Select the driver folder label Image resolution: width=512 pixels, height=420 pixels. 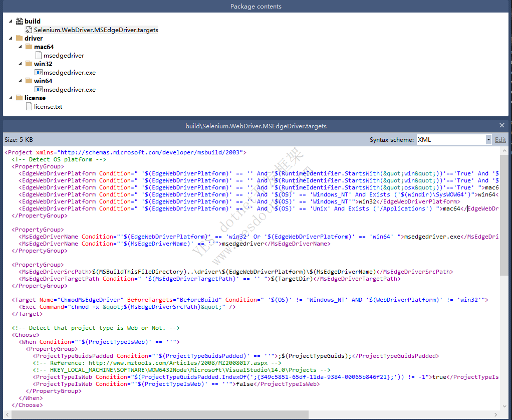[x=34, y=38]
